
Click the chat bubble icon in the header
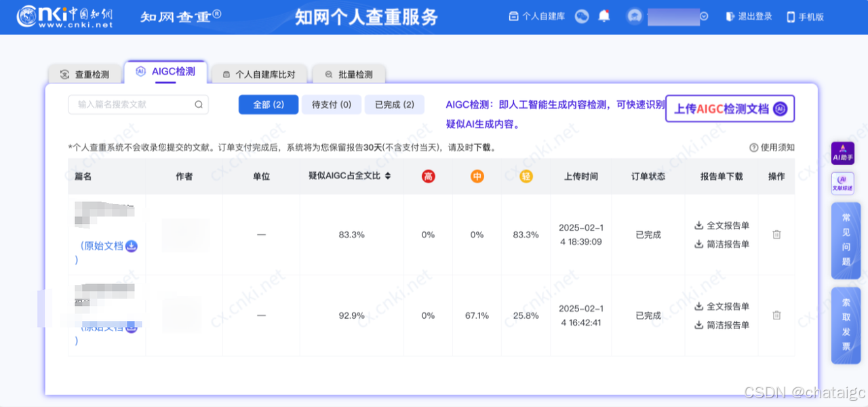pos(581,16)
